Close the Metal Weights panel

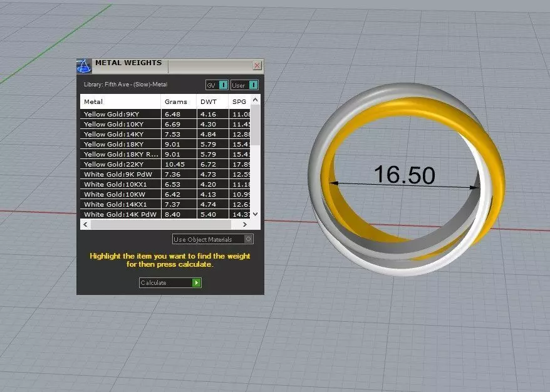click(x=257, y=65)
